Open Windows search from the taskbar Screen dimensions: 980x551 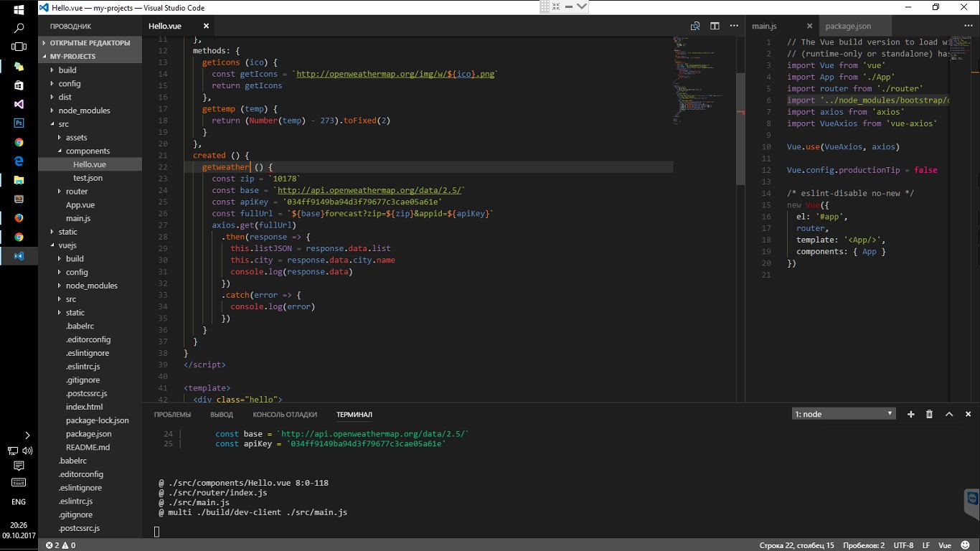coord(19,29)
